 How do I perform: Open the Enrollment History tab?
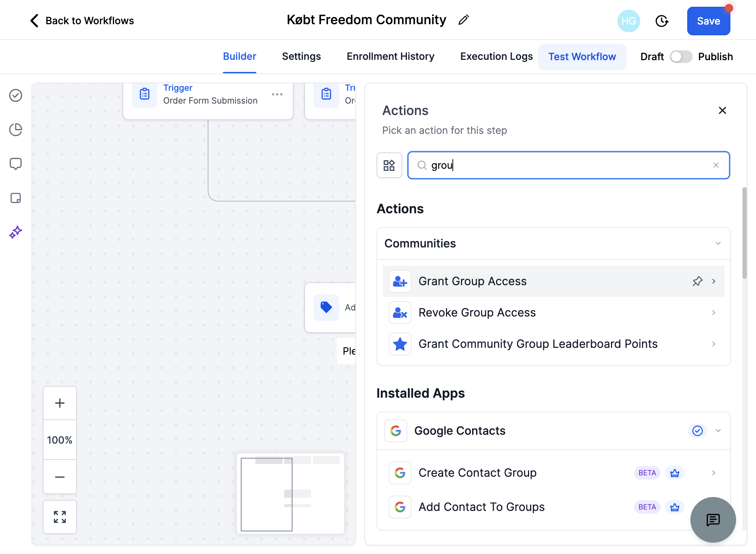(390, 57)
